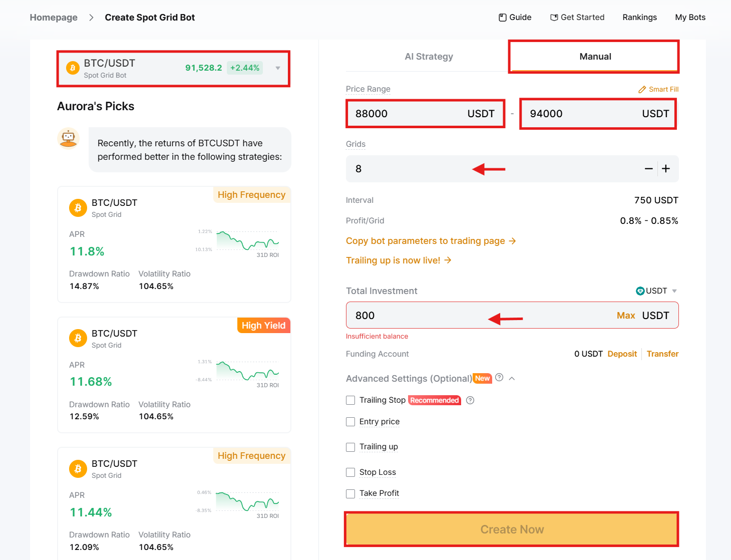Collapse the Advanced Settings section
This screenshot has height=560, width=731.
click(x=512, y=378)
